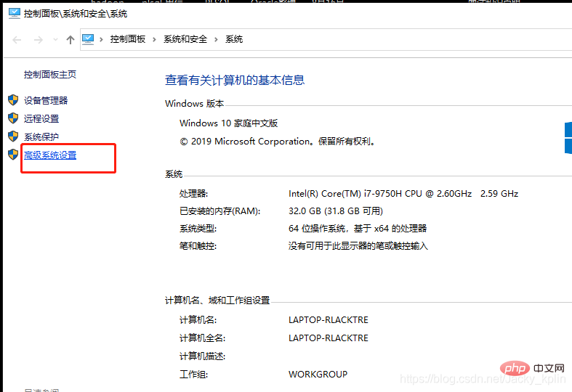
Task: Select 系统 at the breadcrumb end
Action: (x=234, y=39)
